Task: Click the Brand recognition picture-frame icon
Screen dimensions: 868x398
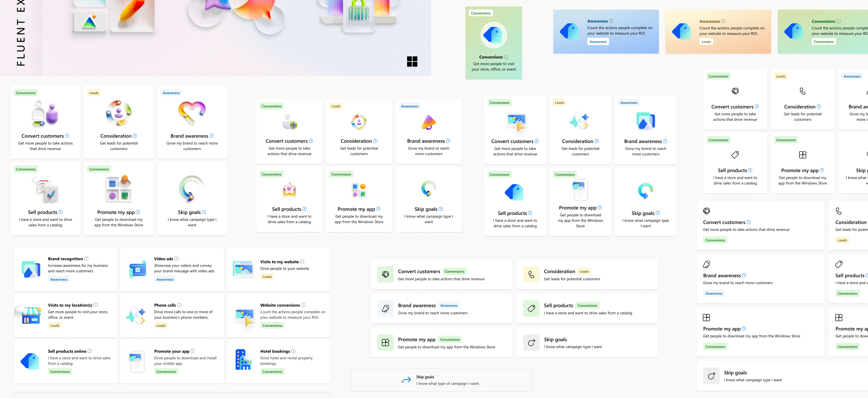Action: [x=31, y=269]
